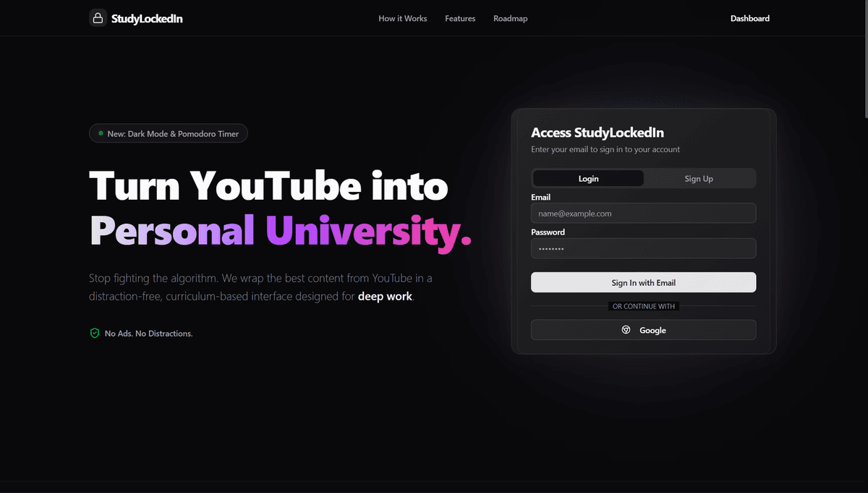Focus the Email input field

(643, 214)
